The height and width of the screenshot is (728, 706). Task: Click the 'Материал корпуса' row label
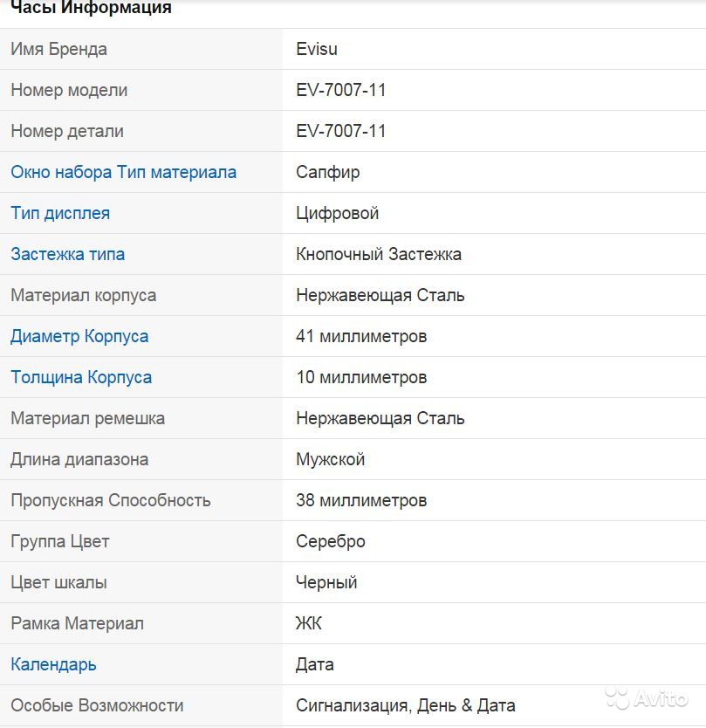[83, 295]
